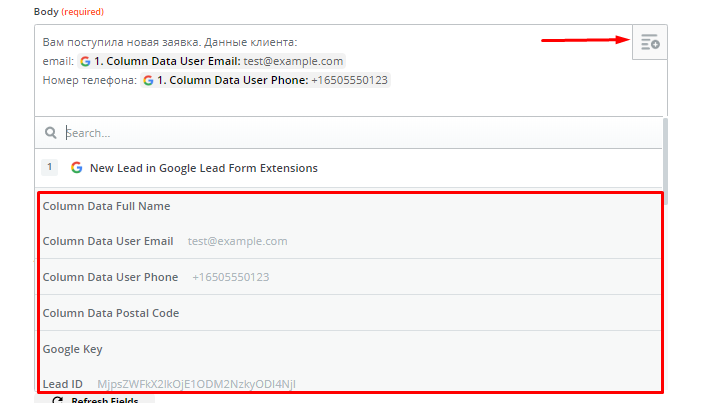Click the dropdown list scrollbar
This screenshot has width=706, height=403.
[x=665, y=161]
